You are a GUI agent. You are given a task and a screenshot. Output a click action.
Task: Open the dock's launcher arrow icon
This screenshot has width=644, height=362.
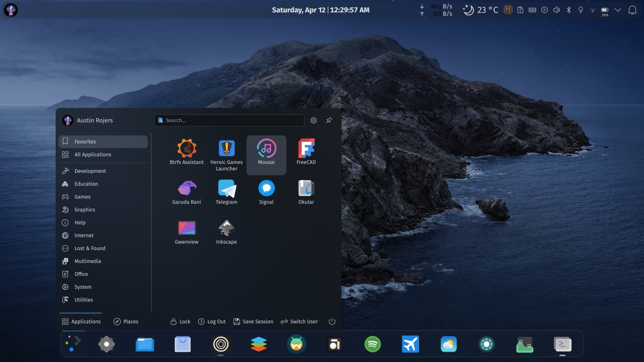click(x=73, y=344)
